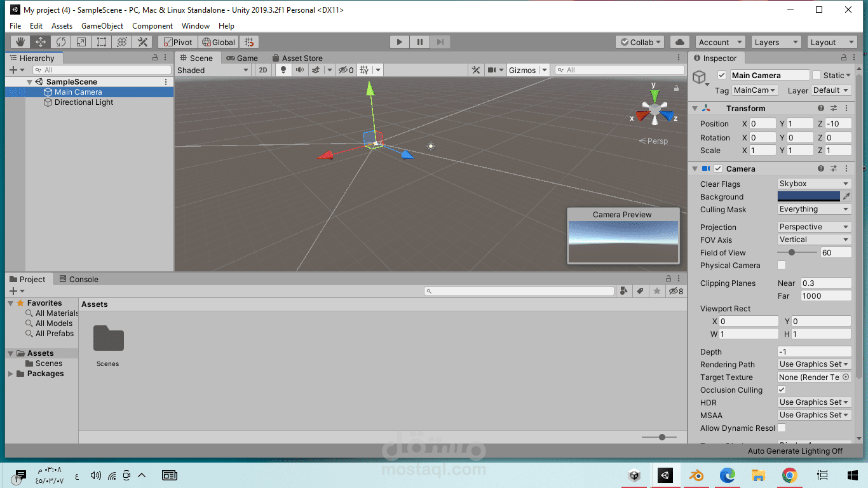This screenshot has width=868, height=488.
Task: Open Camera component more options menu
Action: click(x=846, y=168)
